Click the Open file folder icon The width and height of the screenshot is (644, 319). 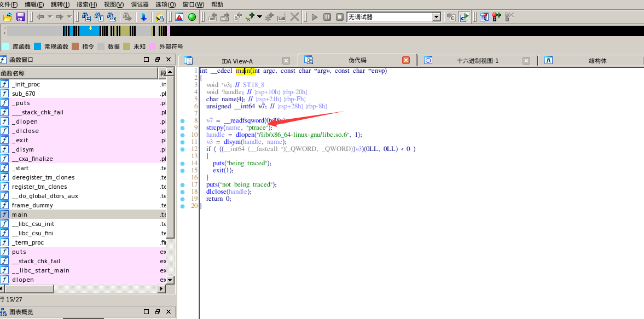tap(7, 17)
